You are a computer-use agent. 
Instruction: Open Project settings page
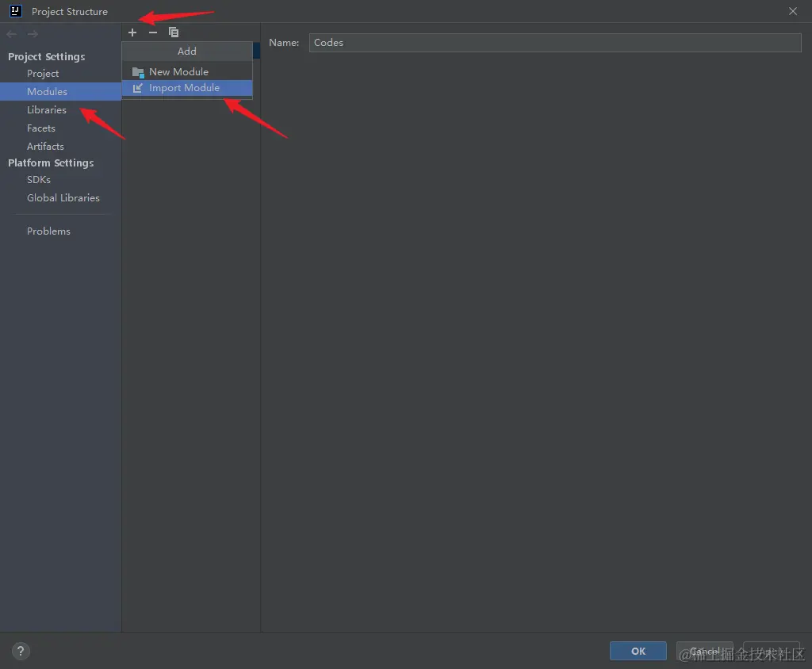[43, 74]
